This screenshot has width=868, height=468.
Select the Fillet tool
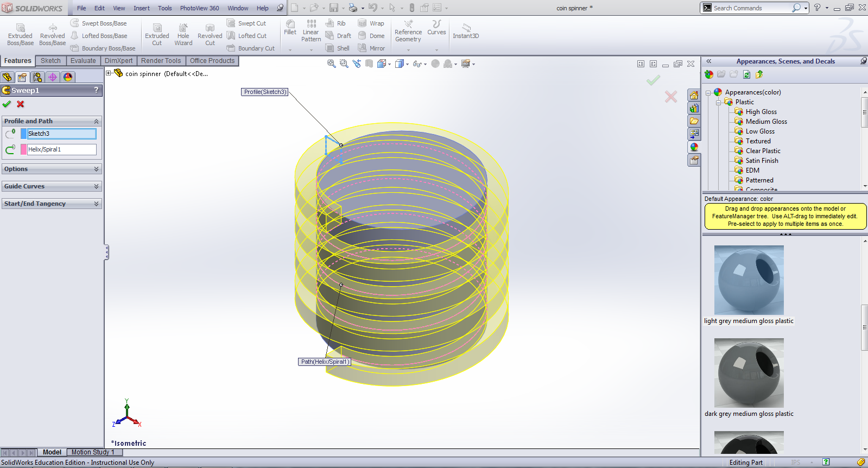290,28
